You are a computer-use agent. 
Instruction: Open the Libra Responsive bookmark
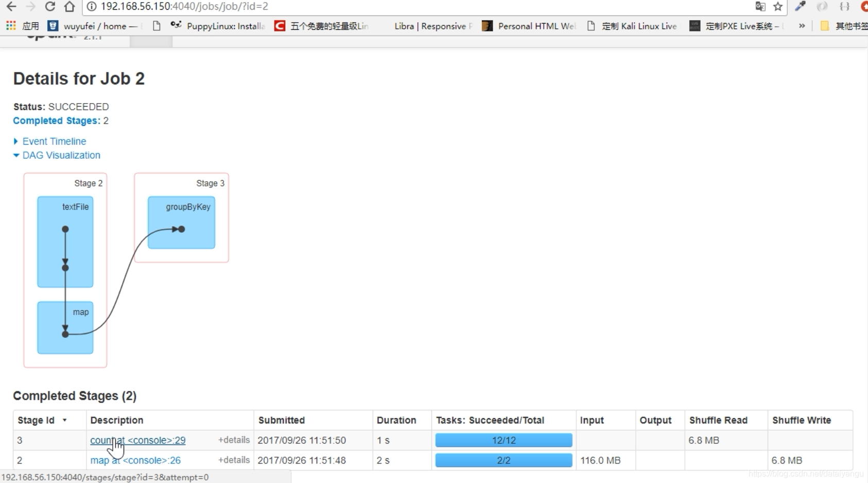[x=432, y=26]
